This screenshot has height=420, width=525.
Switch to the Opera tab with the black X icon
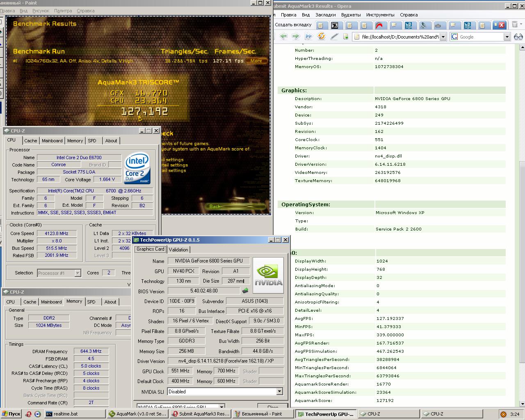335,25
